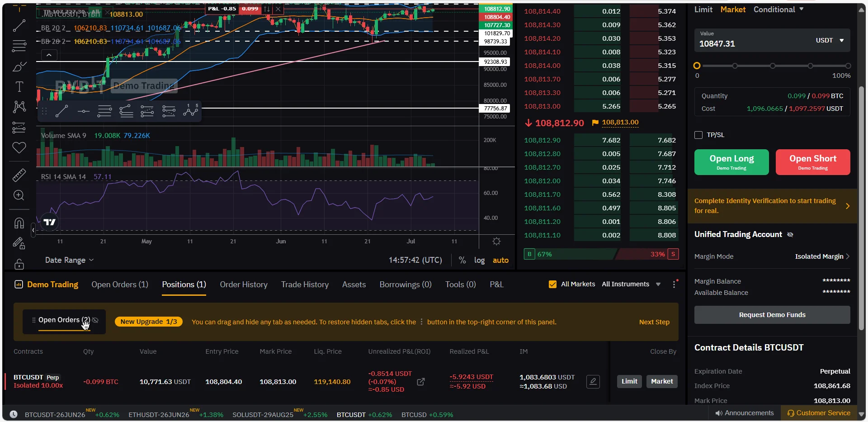Click the TradingView logo on chart

(x=49, y=222)
